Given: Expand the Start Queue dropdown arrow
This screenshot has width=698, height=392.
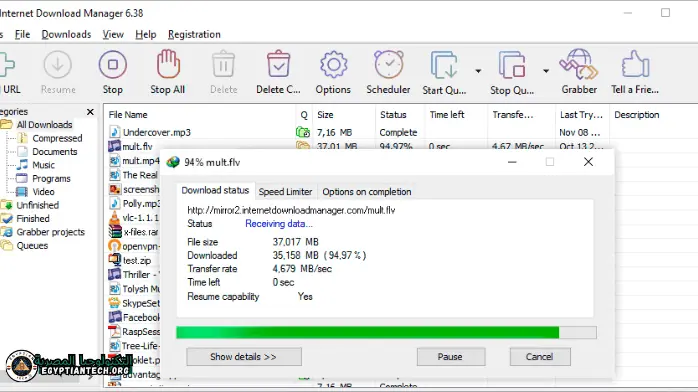Looking at the screenshot, I should pos(478,71).
